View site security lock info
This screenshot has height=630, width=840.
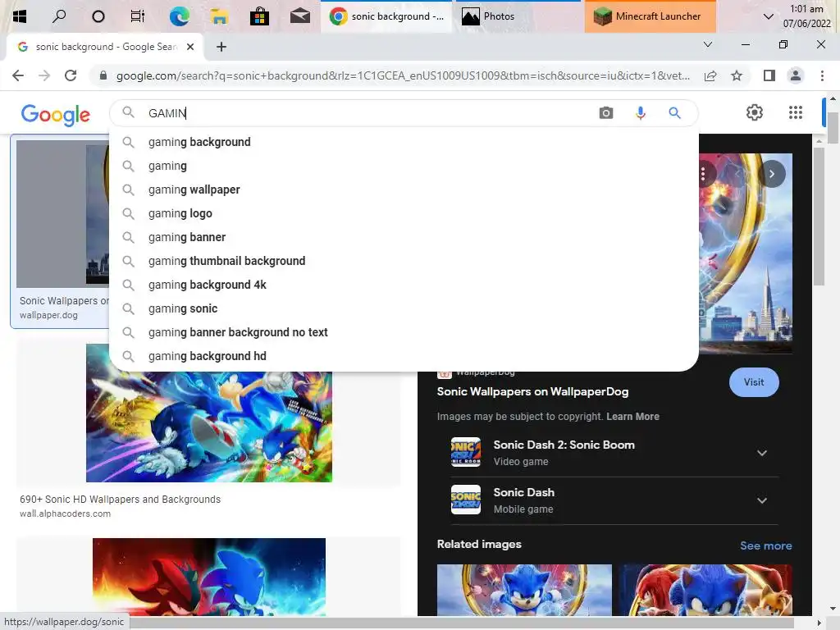click(103, 75)
